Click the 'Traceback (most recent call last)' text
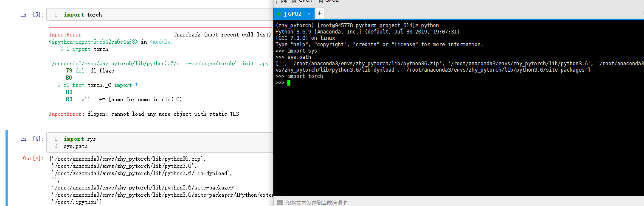 coord(222,34)
